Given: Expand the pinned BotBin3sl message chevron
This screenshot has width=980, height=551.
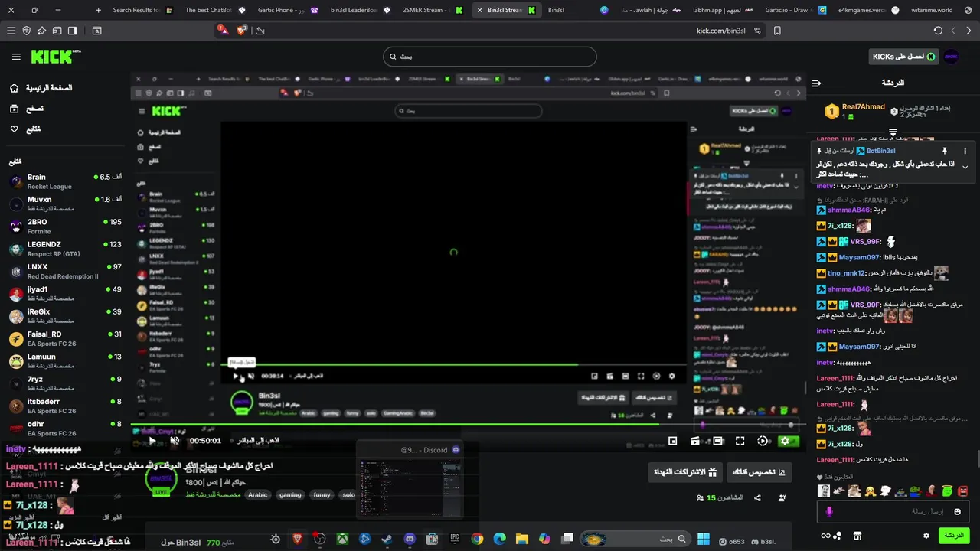Looking at the screenshot, I should (x=965, y=167).
